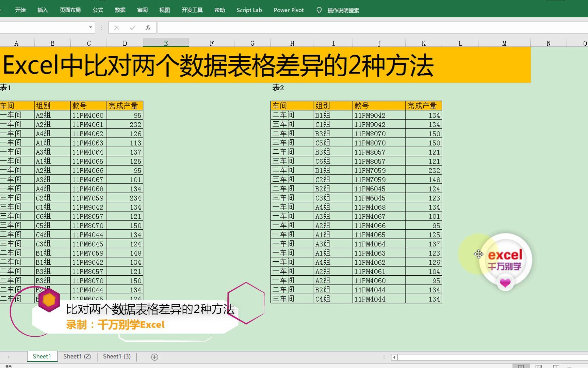
Task: Click value 123 beside 11PM4063
Action: (x=424, y=253)
